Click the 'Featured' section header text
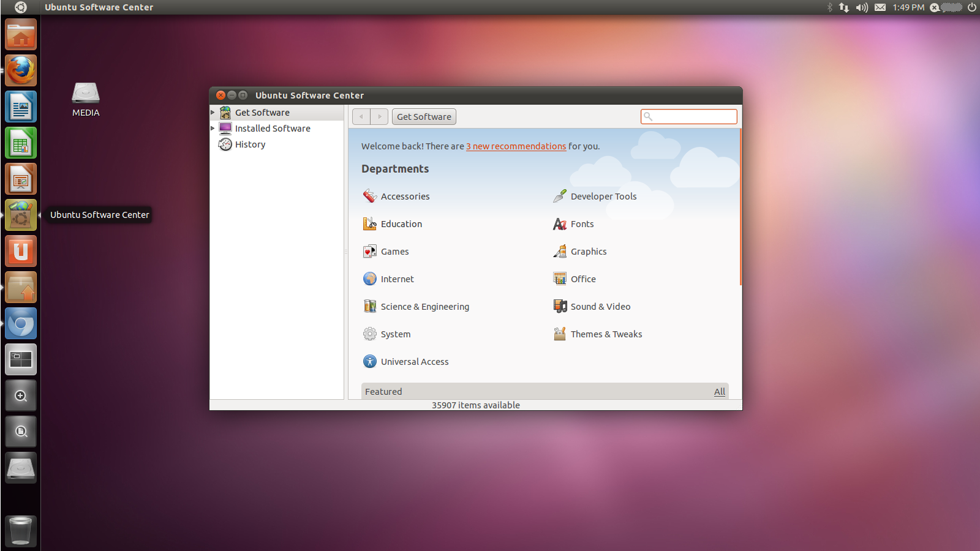 pyautogui.click(x=383, y=392)
